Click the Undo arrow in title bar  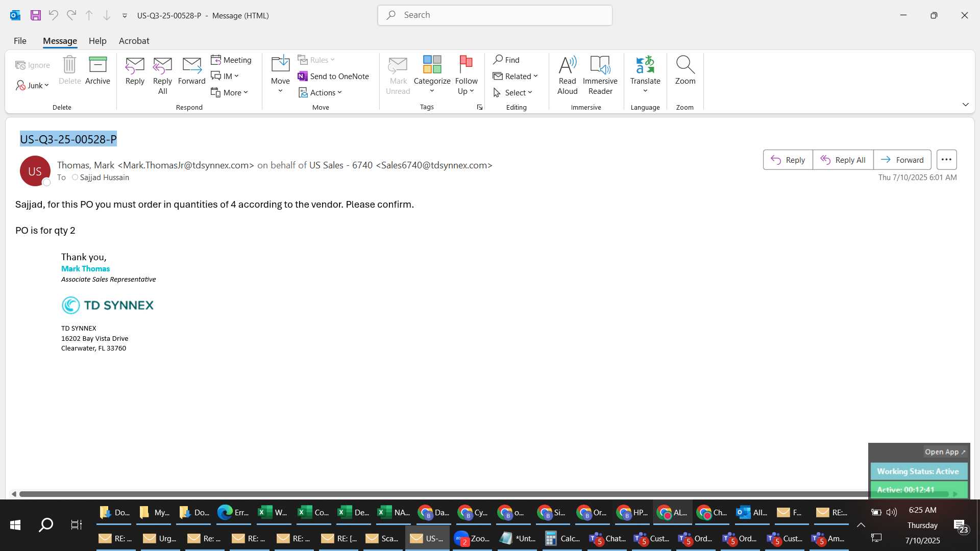coord(53,15)
